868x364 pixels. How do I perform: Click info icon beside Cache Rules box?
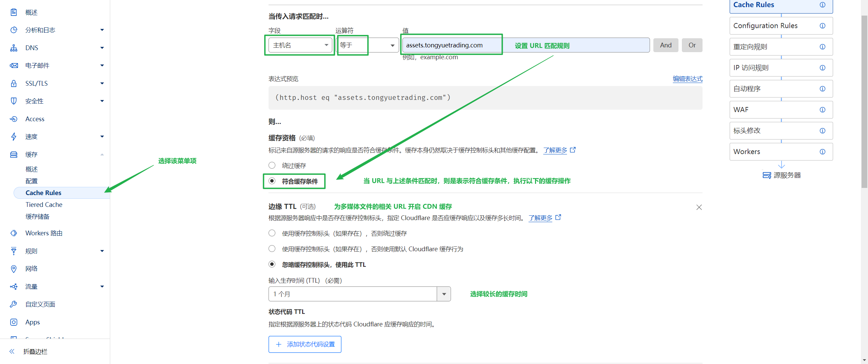pyautogui.click(x=823, y=5)
